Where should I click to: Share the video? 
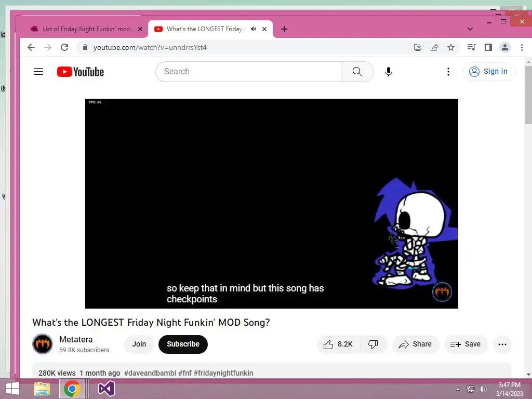pos(416,344)
